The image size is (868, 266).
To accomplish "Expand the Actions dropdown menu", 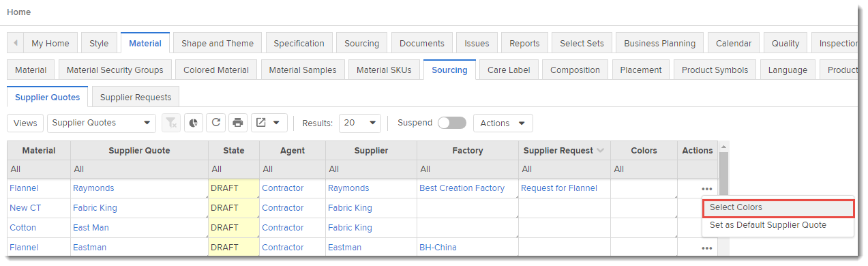I will (x=503, y=123).
